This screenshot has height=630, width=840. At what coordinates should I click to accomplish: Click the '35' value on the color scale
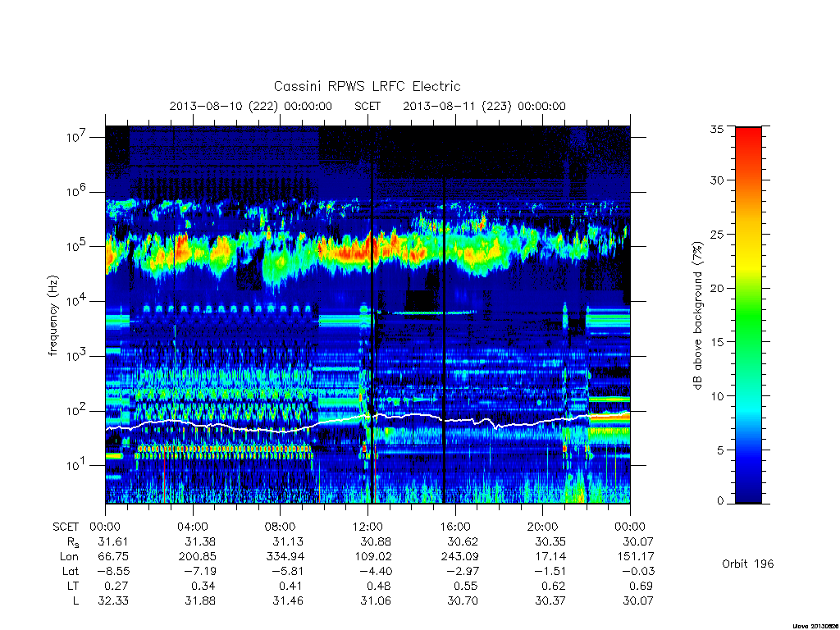[x=716, y=129]
